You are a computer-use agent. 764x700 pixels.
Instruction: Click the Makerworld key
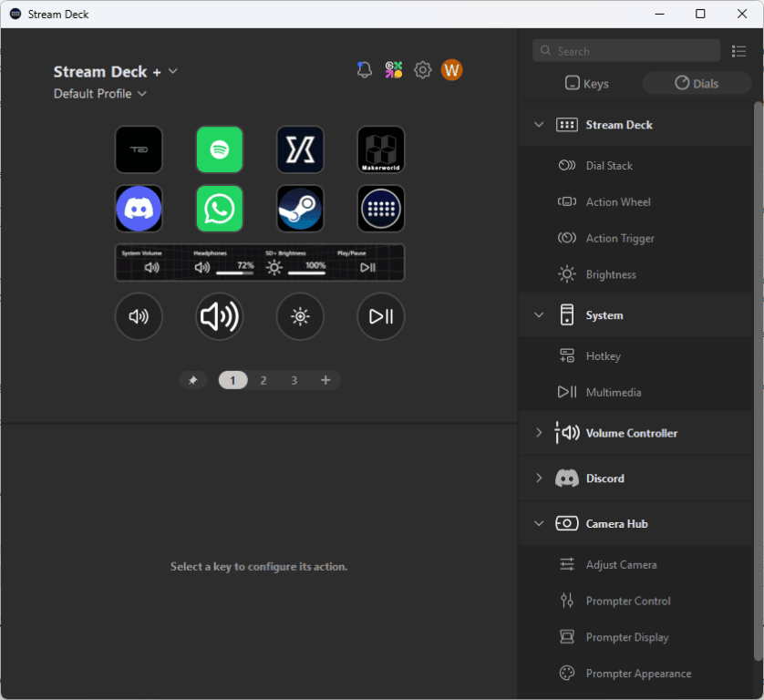coord(380,149)
